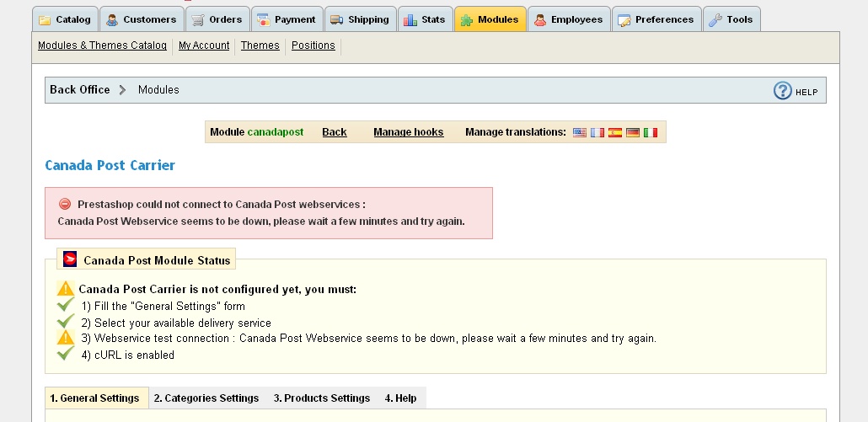Click the Catalog folder icon
The width and height of the screenshot is (868, 422).
click(45, 21)
